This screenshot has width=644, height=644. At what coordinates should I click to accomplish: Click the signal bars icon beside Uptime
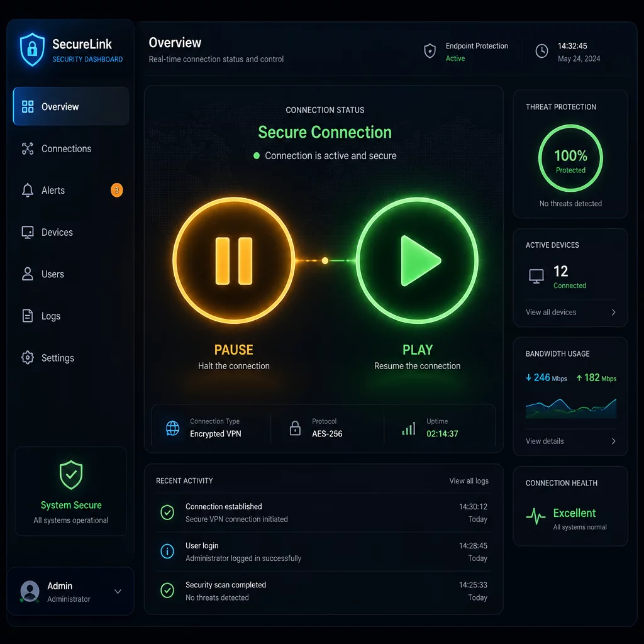(x=409, y=429)
